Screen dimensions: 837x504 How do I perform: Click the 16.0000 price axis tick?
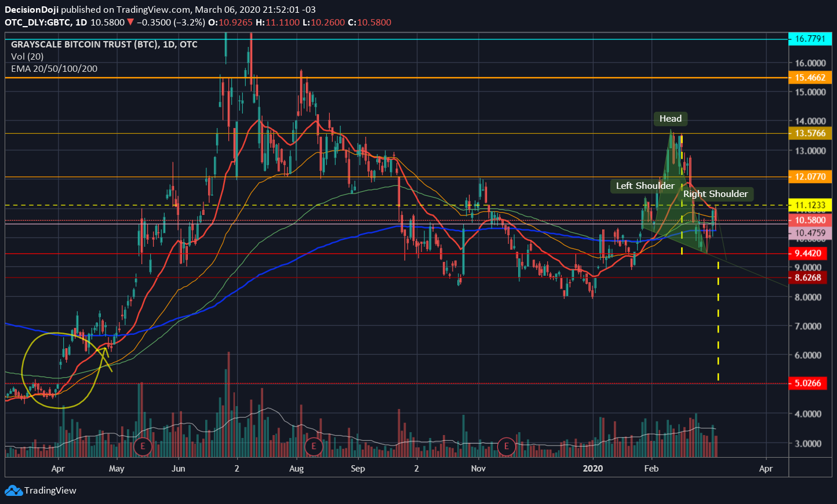point(810,63)
